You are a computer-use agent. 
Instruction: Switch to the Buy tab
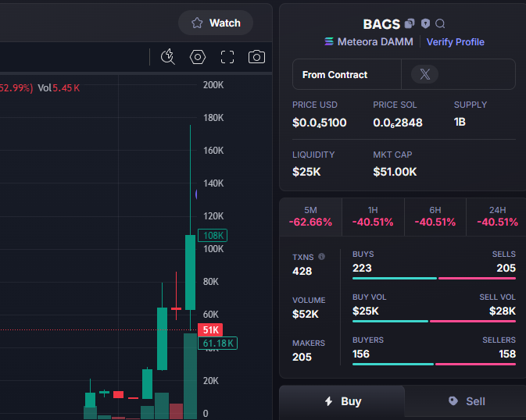pos(342,401)
